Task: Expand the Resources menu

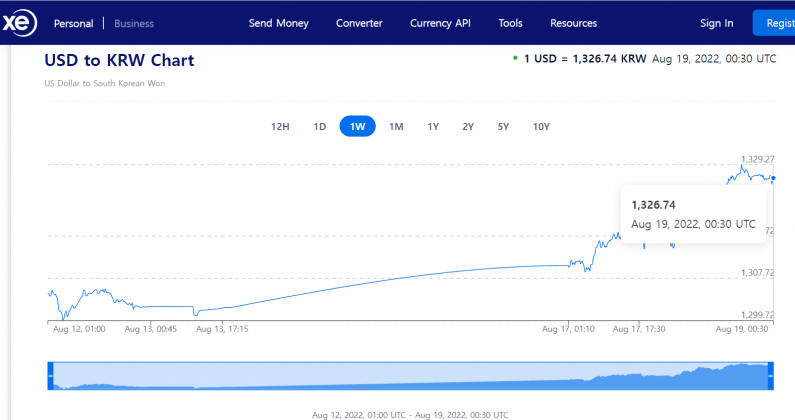Action: pyautogui.click(x=573, y=23)
